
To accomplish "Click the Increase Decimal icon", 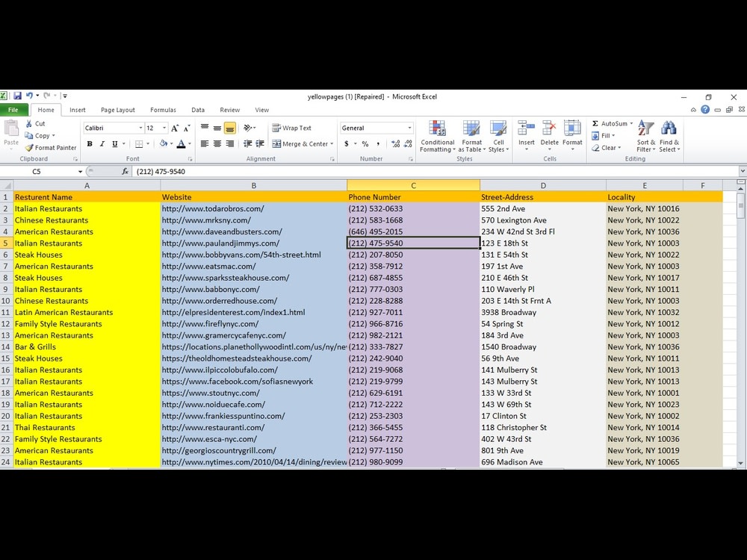I will [x=395, y=144].
